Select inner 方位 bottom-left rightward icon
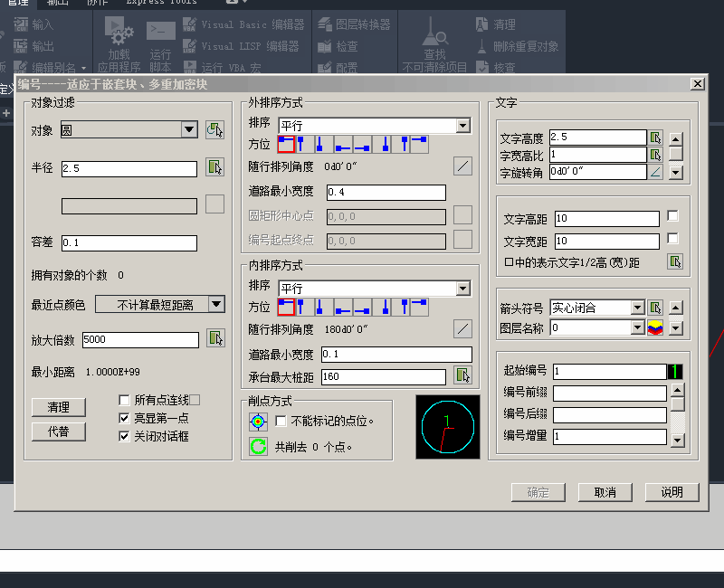724x588 pixels. pyautogui.click(x=343, y=307)
